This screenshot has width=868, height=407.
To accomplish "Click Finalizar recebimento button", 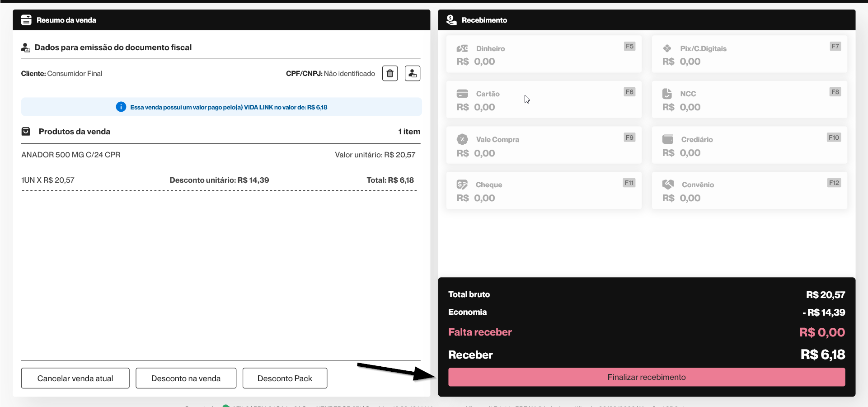I will point(647,377).
